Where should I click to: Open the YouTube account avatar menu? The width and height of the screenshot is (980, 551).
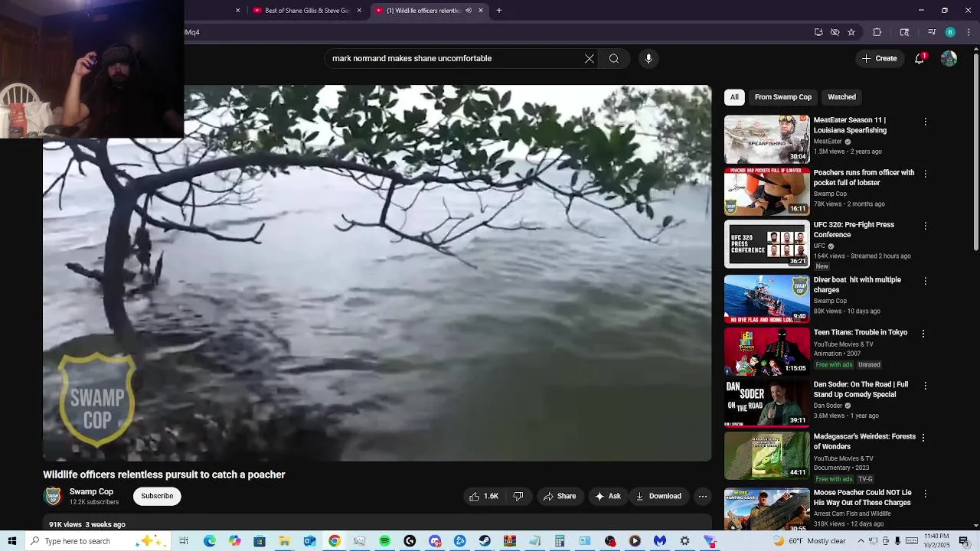949,58
